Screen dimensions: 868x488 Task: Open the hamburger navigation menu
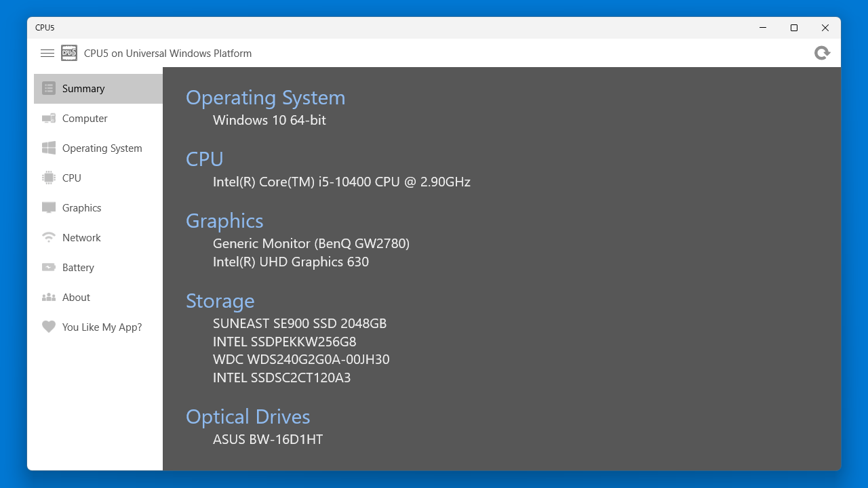click(x=47, y=53)
